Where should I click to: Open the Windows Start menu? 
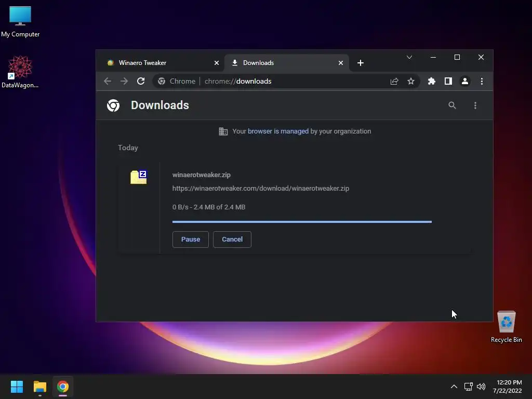[17, 387]
